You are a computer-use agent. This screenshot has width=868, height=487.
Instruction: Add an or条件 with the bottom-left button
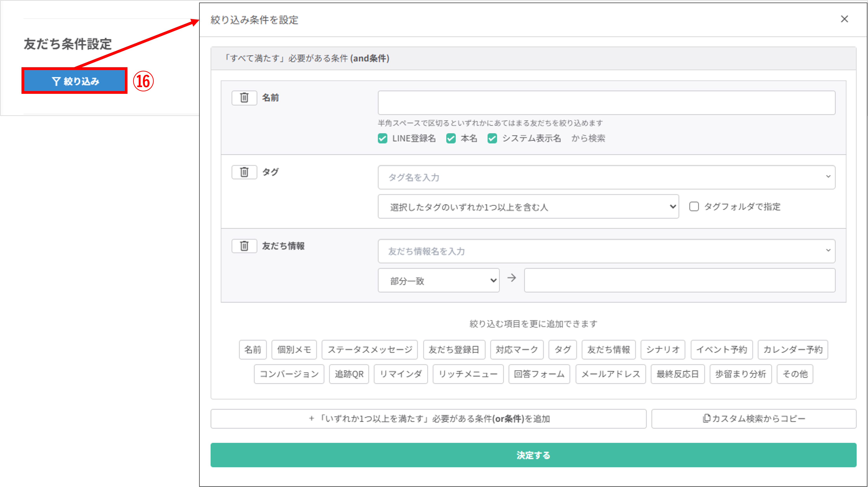[428, 419]
